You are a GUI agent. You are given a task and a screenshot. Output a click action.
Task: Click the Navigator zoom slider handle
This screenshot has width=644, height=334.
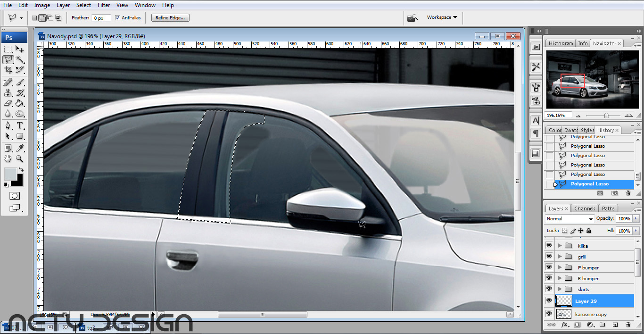coord(606,116)
